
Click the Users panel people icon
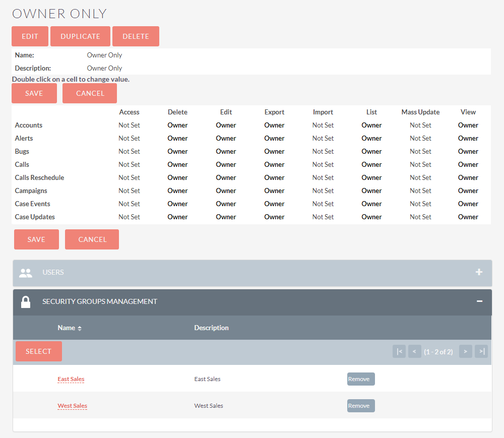pyautogui.click(x=25, y=273)
